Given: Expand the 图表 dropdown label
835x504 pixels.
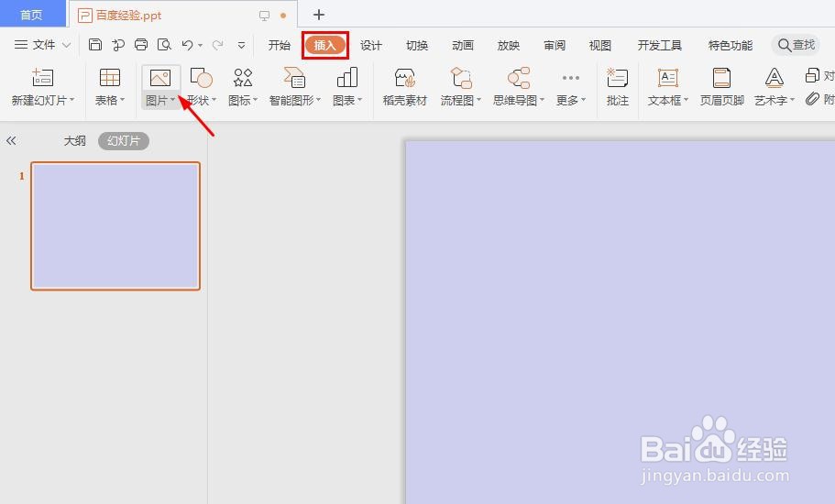Looking at the screenshot, I should tap(347, 100).
